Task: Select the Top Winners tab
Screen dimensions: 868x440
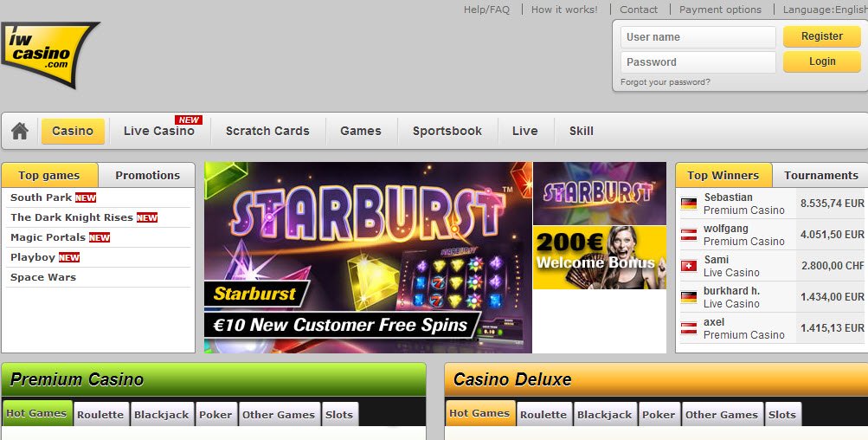Action: coord(723,175)
